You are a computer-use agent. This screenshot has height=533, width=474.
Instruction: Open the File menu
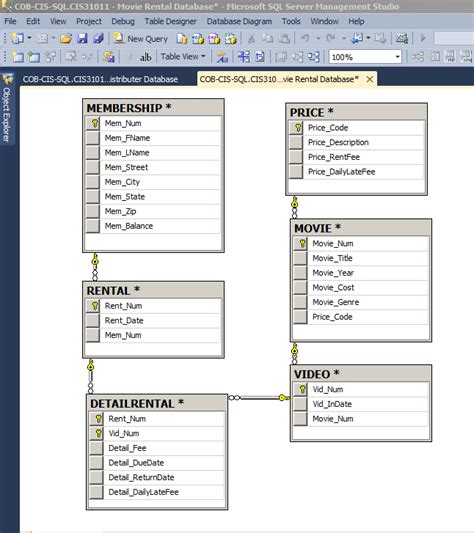10,21
